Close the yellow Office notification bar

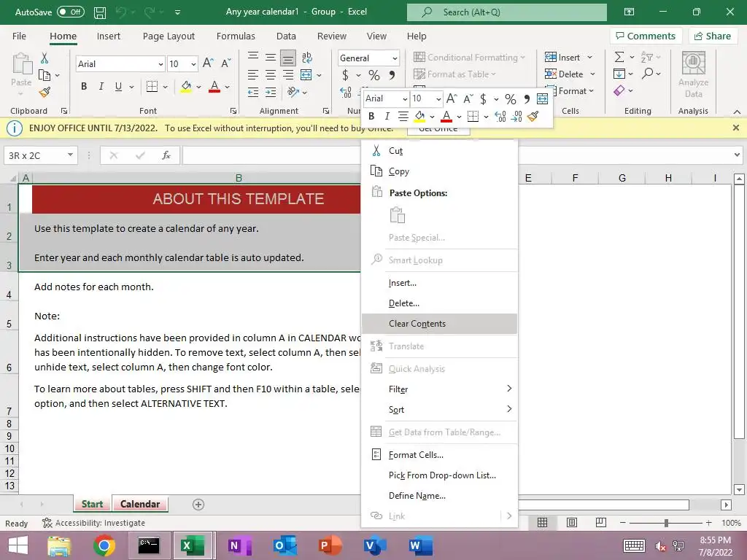click(735, 128)
